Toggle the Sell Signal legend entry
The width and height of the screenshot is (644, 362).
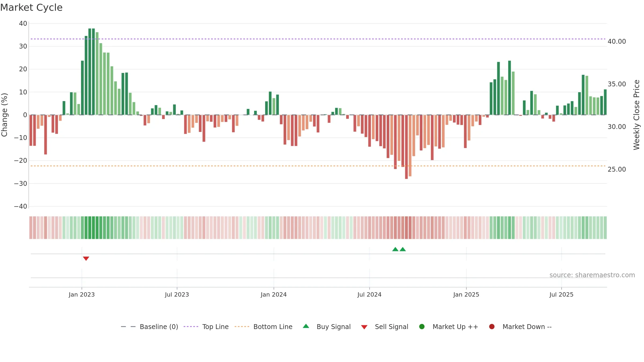(x=385, y=327)
